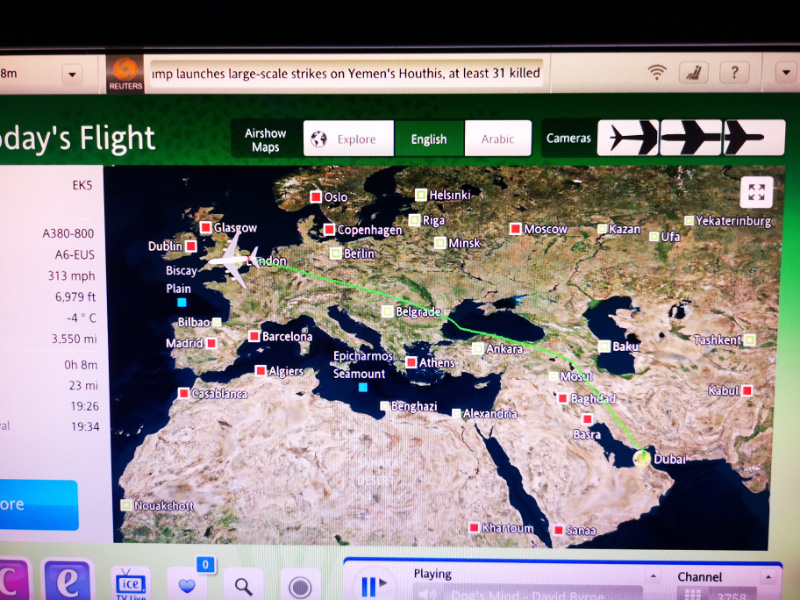Click the 3,550 mi distance value
Viewport: 800px width, 600px height.
[x=74, y=339]
